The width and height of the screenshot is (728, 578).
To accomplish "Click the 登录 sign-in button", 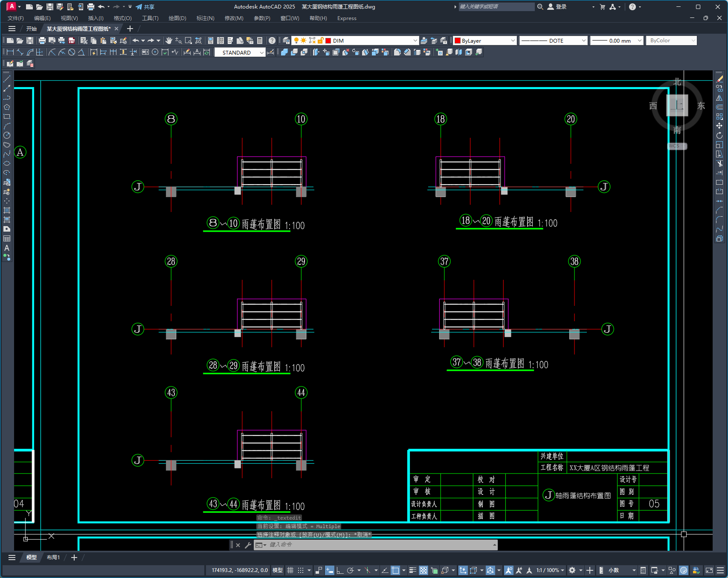I will point(557,7).
